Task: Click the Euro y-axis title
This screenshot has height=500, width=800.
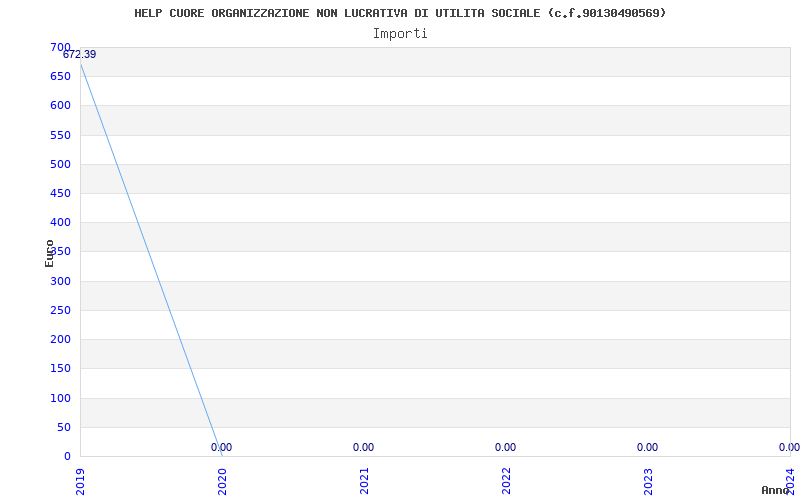Action: coord(49,253)
